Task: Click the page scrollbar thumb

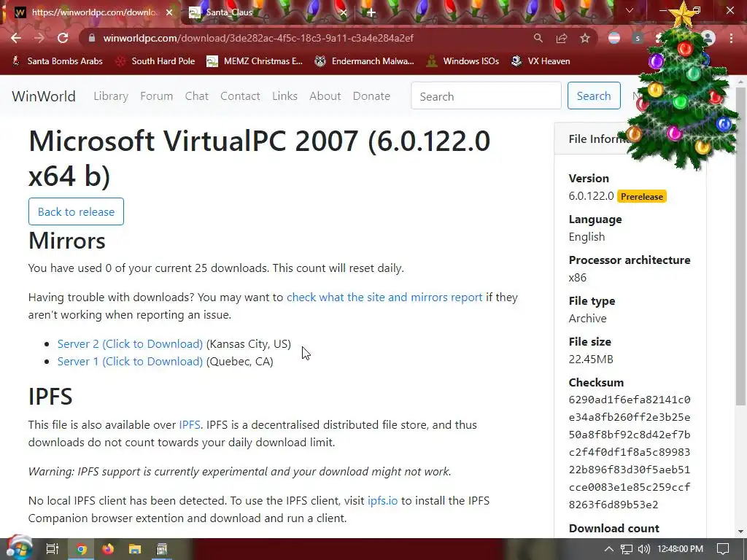Action: (741, 245)
